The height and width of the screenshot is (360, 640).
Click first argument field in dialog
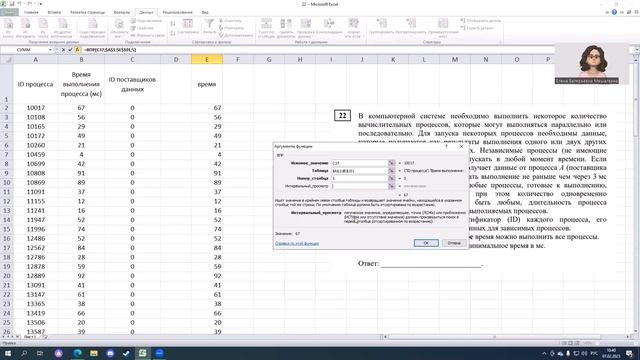click(x=359, y=163)
